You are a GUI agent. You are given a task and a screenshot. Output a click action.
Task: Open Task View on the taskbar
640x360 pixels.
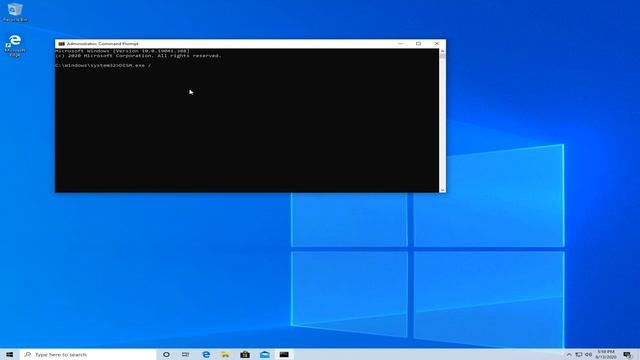pos(185,354)
